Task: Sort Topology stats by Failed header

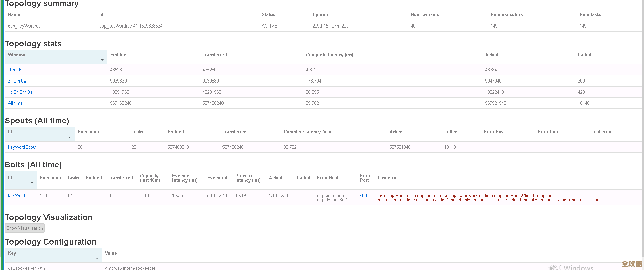Action: pos(584,55)
